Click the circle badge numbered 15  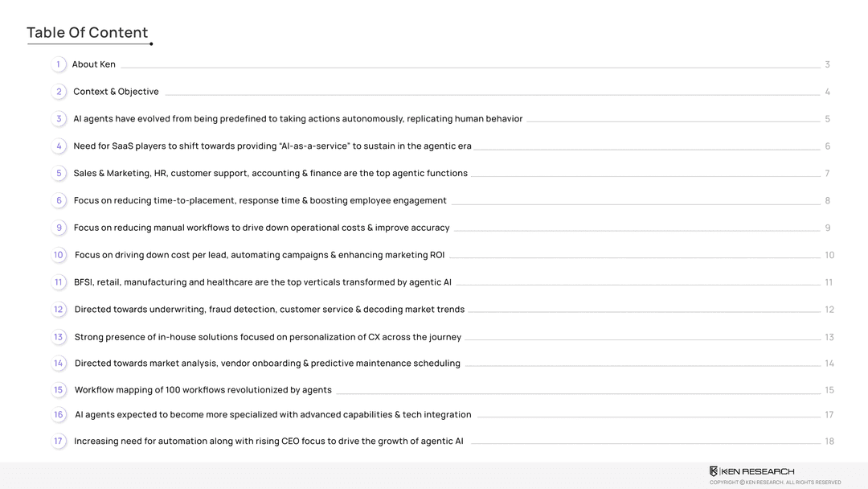[59, 390]
